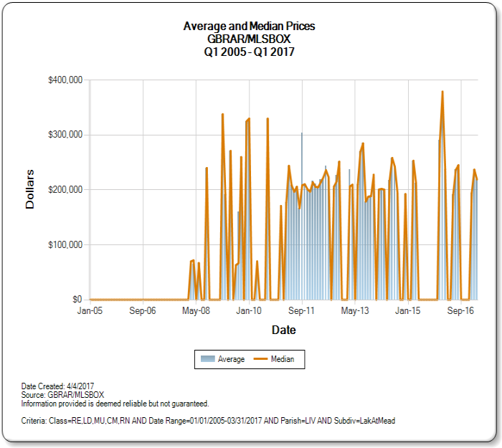The width and height of the screenshot is (502, 448).
Task: Click the '$100,000' y-axis label
Action: pyautogui.click(x=65, y=245)
